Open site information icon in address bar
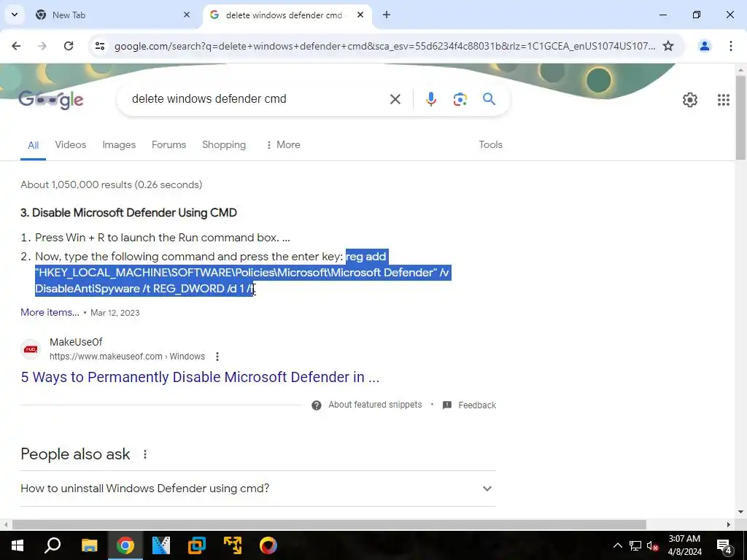Image resolution: width=747 pixels, height=560 pixels. 100,46
